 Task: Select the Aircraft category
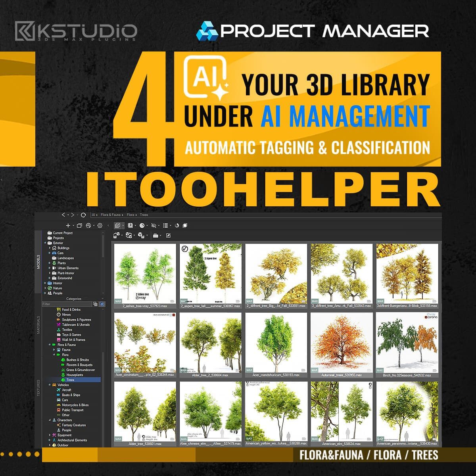(x=67, y=390)
